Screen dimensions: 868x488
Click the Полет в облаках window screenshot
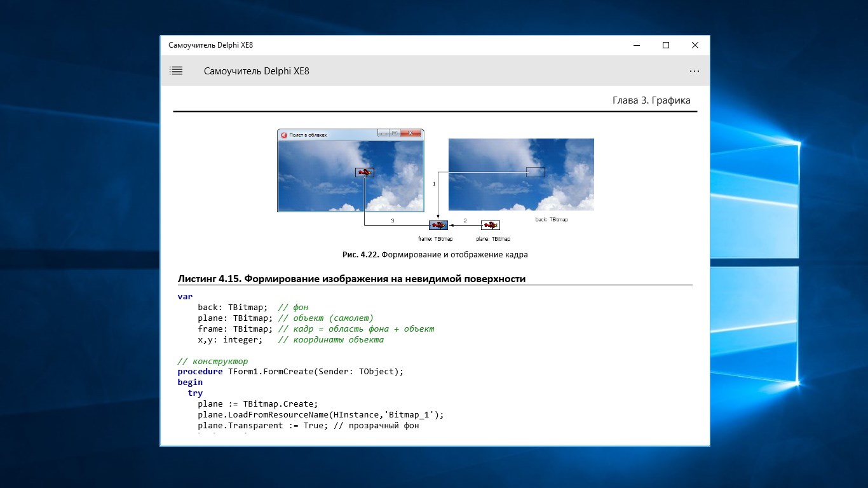(x=351, y=170)
